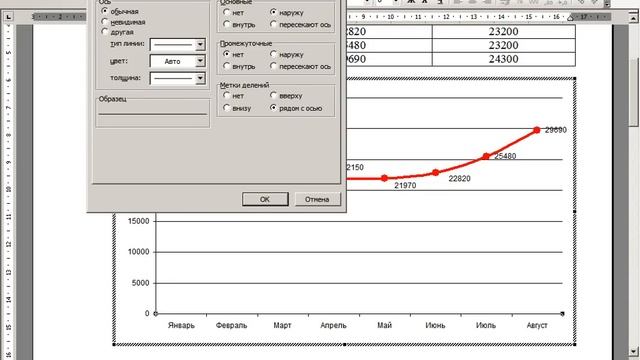This screenshot has height=360, width=640.
Task: Select 'вверху' under Метки делений
Action: pos(273,95)
